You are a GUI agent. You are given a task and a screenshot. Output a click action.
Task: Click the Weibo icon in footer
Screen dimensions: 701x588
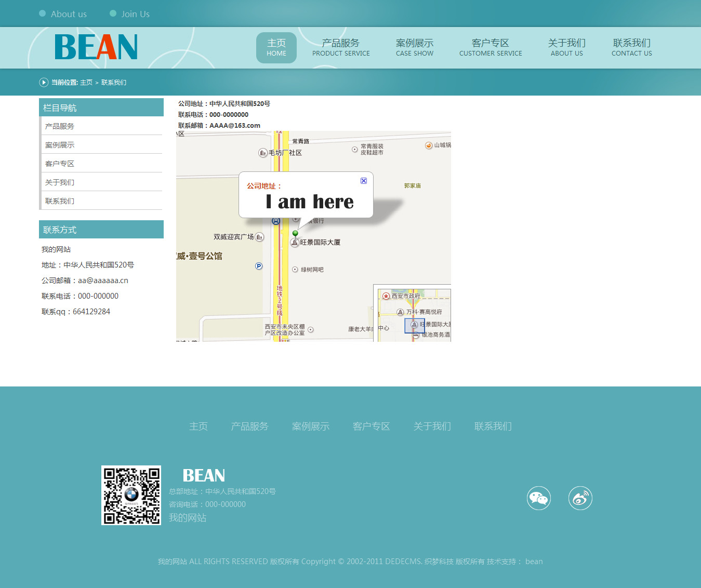point(580,498)
